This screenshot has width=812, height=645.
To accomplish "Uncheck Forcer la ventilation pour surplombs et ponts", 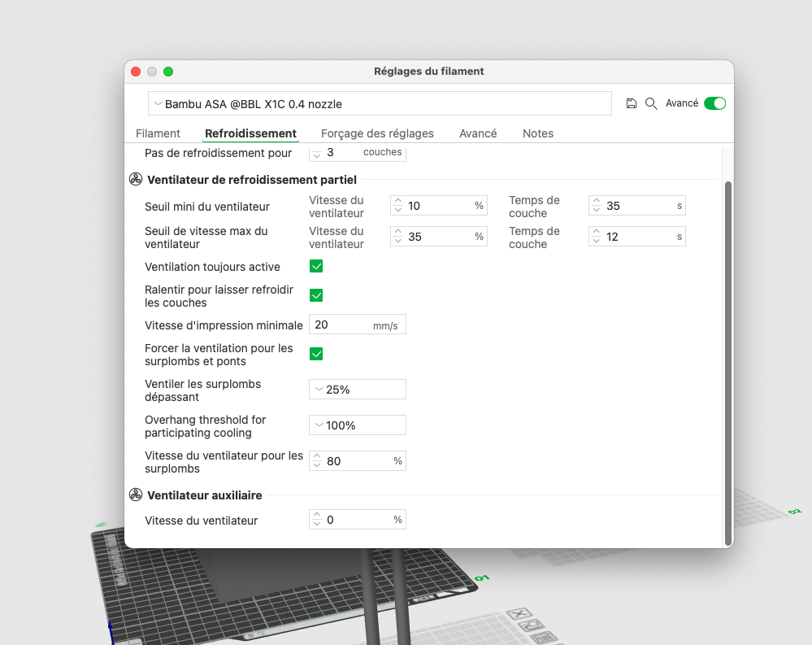I will 316,354.
